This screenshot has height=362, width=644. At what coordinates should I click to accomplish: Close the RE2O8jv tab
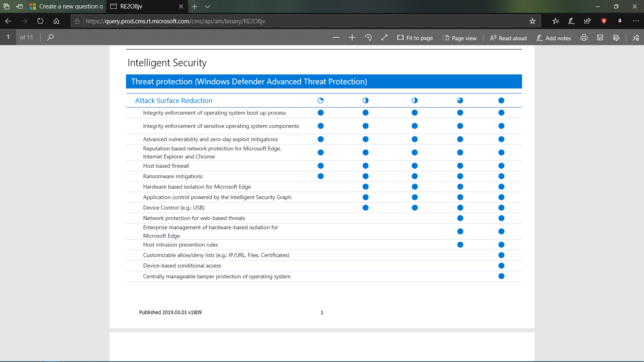pyautogui.click(x=181, y=6)
